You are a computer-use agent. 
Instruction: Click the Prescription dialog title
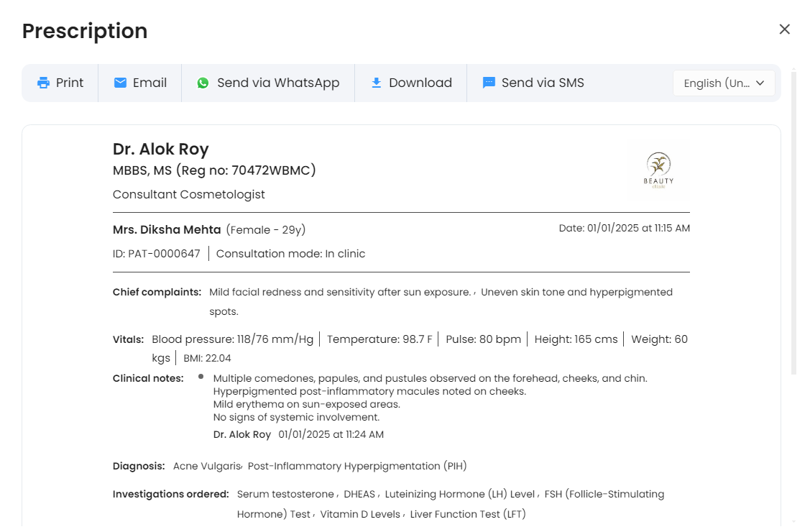(x=85, y=31)
